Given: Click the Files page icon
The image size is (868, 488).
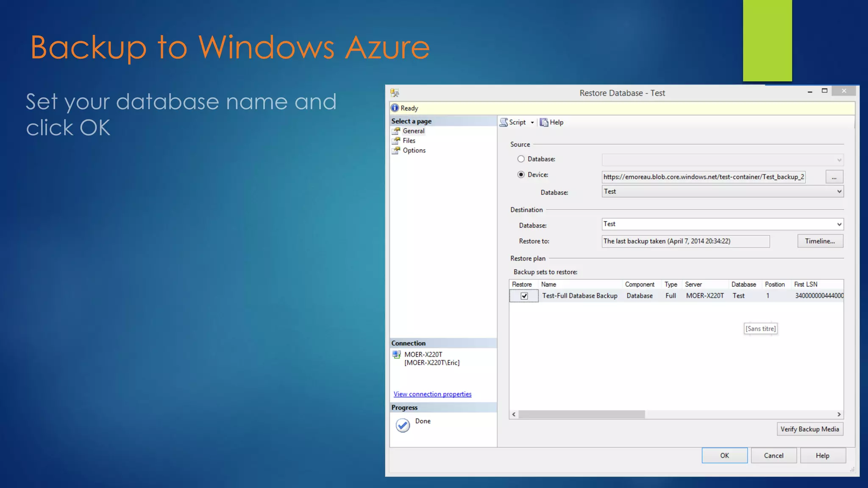Looking at the screenshot, I should click(396, 141).
